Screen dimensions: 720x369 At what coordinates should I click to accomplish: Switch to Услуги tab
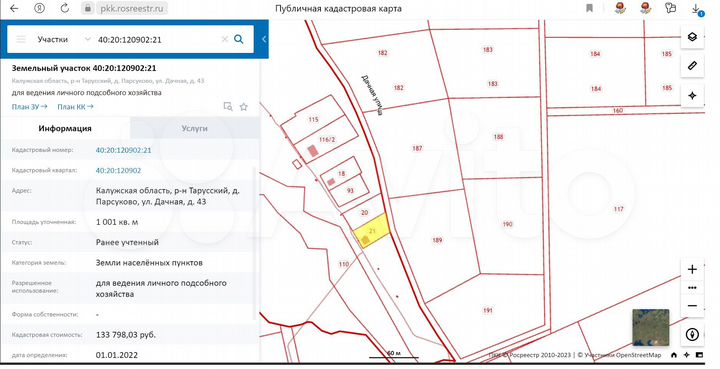pos(195,129)
